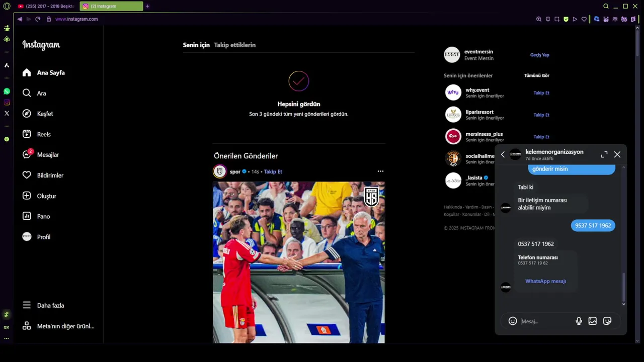Open Bildirimler heart icon

click(x=27, y=175)
